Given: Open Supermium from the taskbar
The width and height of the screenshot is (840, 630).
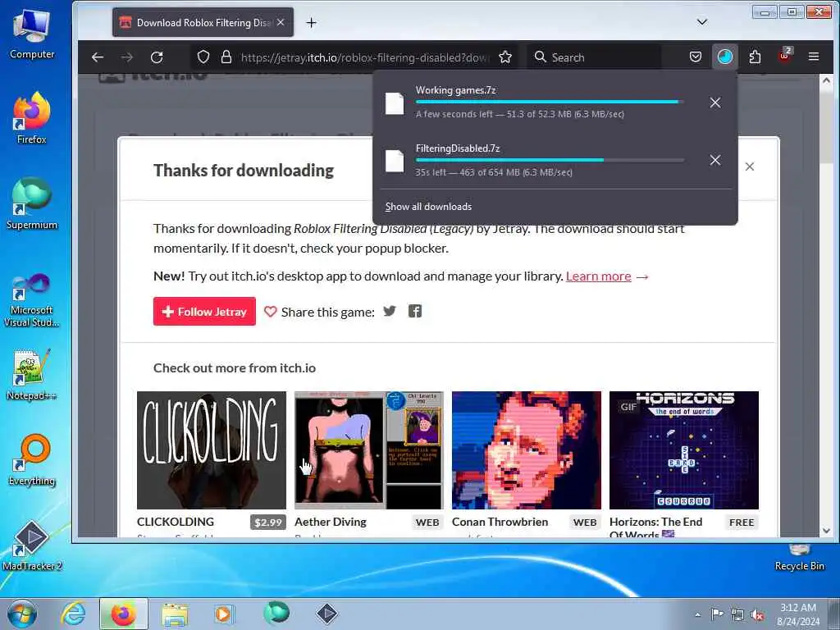Looking at the screenshot, I should pos(276,614).
